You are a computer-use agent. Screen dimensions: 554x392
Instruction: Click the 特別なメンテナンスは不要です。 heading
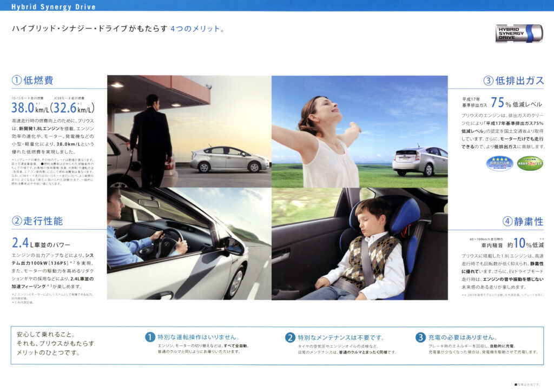pyautogui.click(x=341, y=337)
